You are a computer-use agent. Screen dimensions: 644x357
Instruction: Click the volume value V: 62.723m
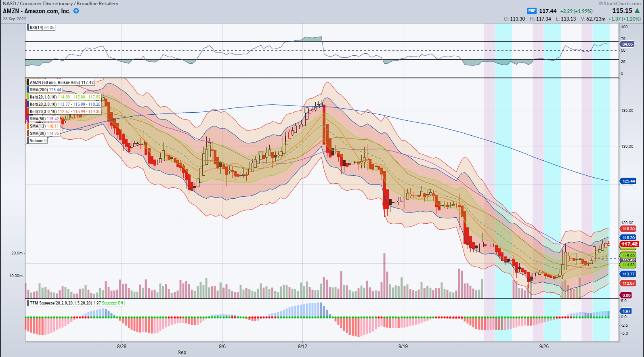coord(593,19)
